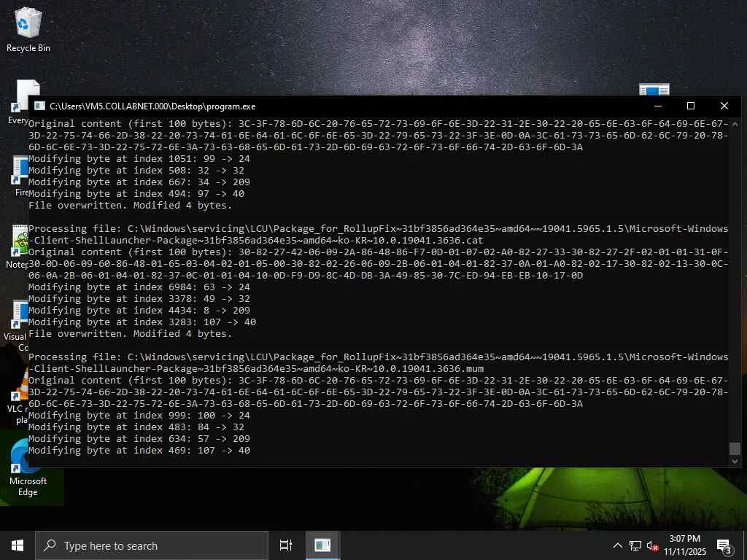Open the Visual Studio Code desktop shortcut
Screen dimensions: 747x560
(x=16, y=325)
